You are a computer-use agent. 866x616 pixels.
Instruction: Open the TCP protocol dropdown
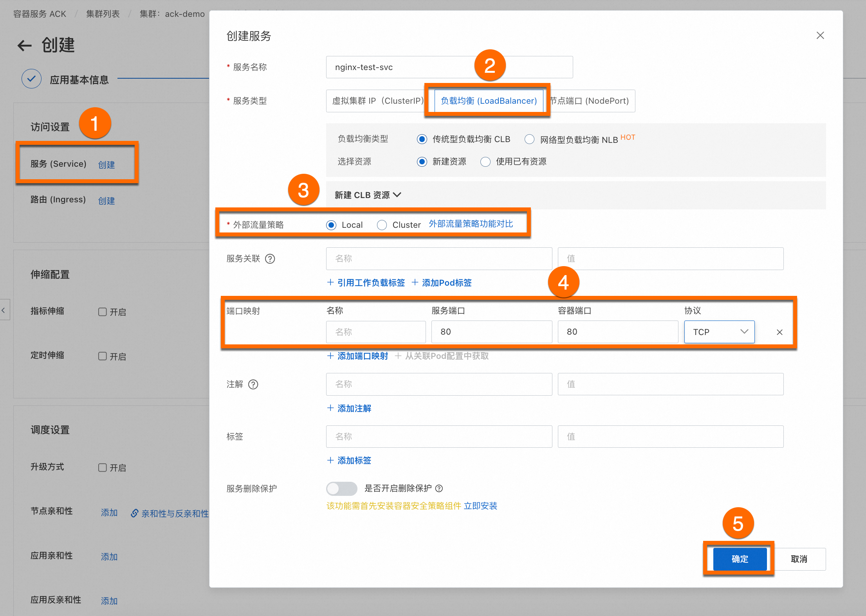[719, 332]
